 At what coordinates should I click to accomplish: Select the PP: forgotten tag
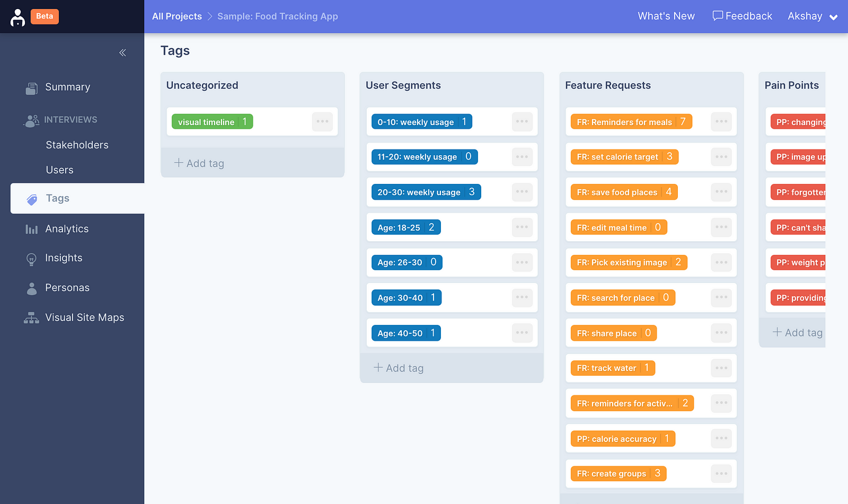(798, 191)
